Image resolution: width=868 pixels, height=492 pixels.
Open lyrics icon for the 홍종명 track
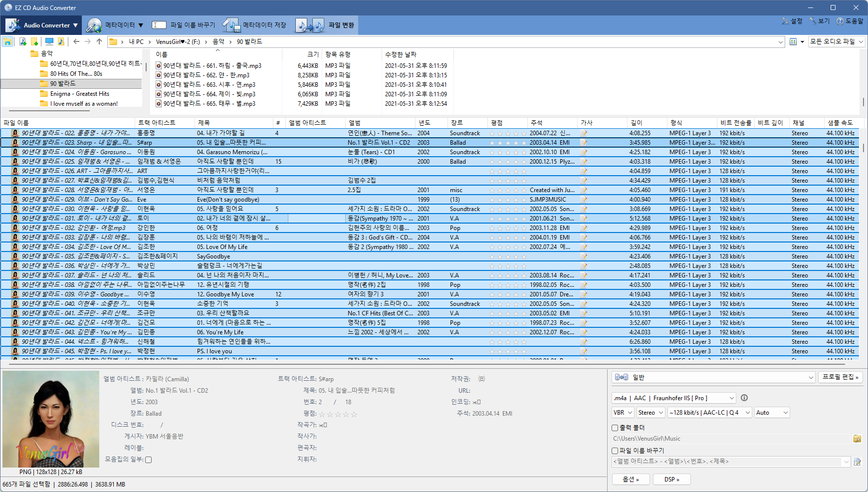click(584, 133)
